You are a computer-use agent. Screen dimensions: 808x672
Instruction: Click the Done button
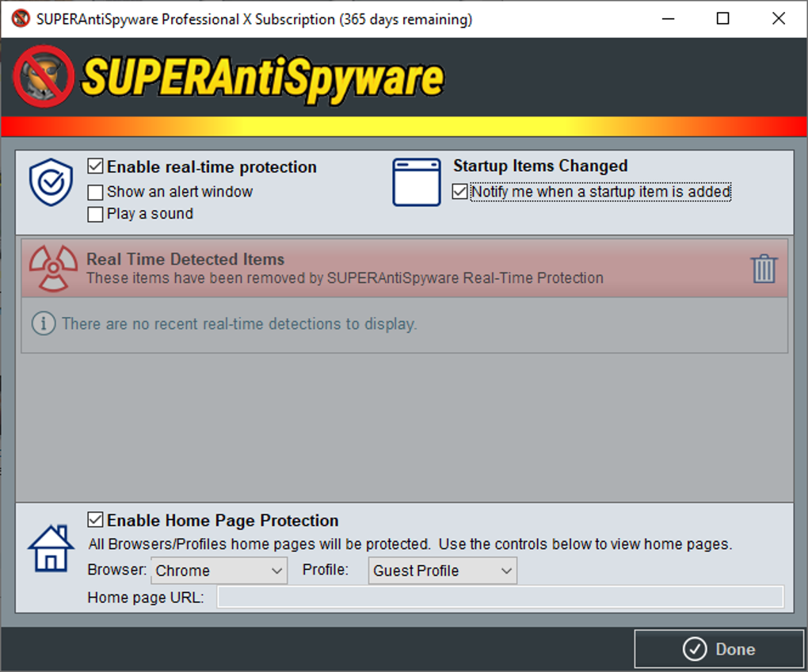718,649
